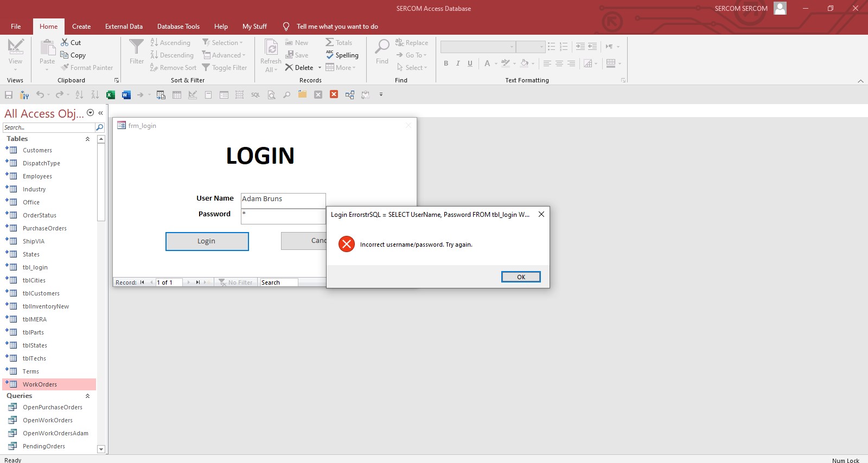
Task: Go to next record in form navigator
Action: pos(188,282)
